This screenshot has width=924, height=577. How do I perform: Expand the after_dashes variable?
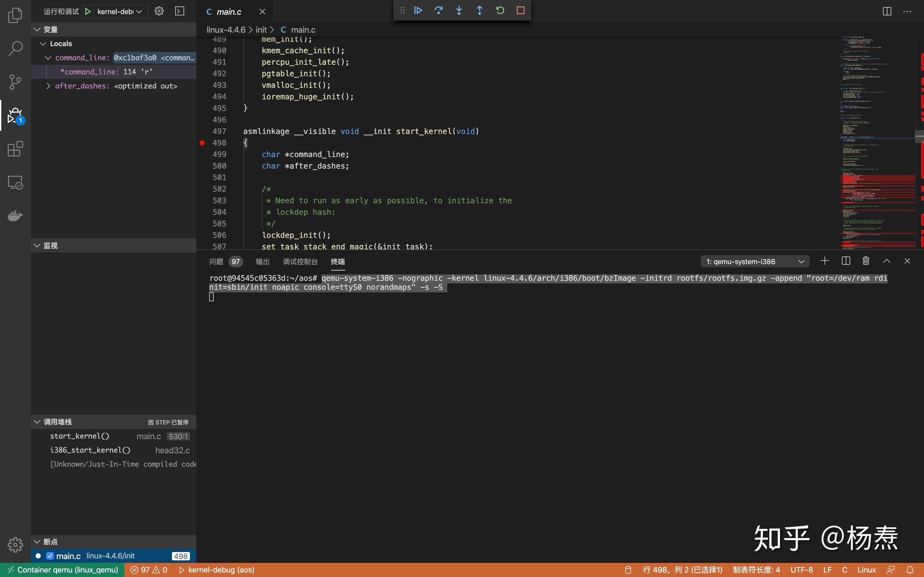(48, 86)
